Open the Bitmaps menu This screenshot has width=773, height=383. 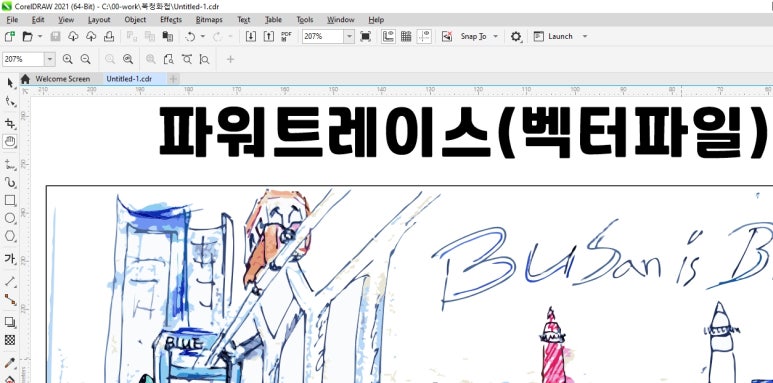point(209,20)
